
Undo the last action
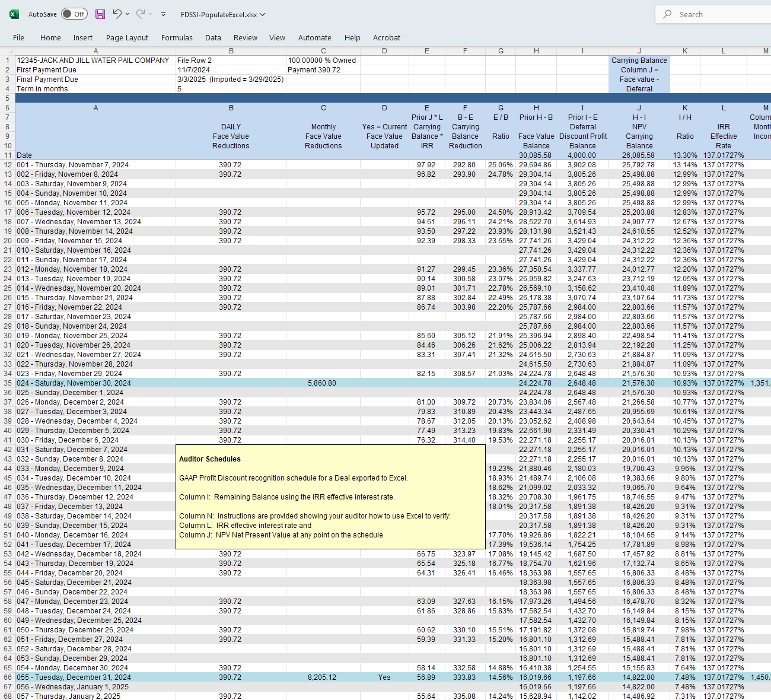pyautogui.click(x=117, y=14)
